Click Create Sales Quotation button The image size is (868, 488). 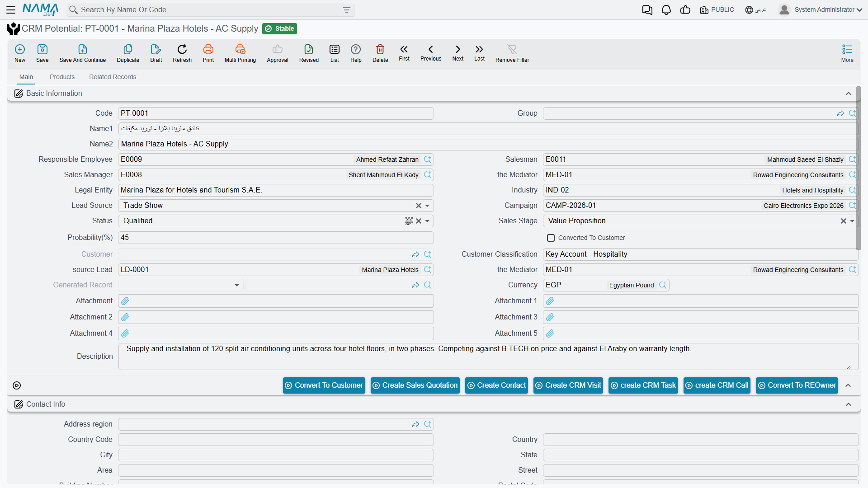coord(415,385)
